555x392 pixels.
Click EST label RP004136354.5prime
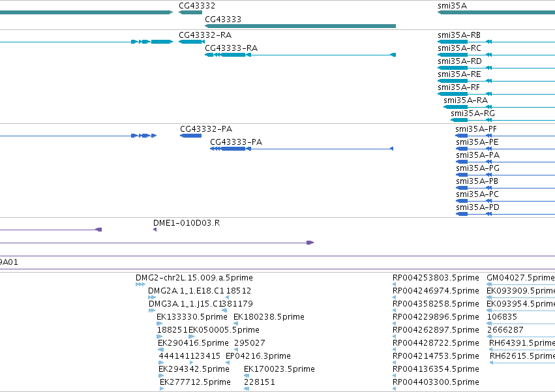click(x=436, y=369)
